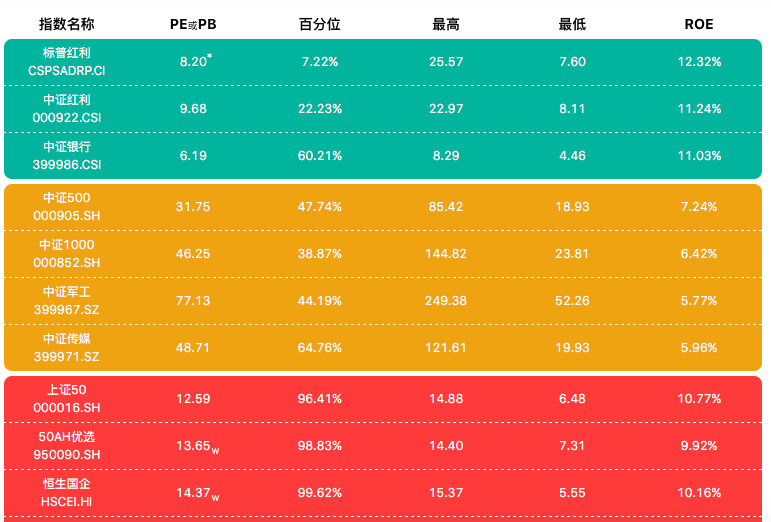
Task: Open the 中证1000 000852.SH index
Action: tap(67, 253)
